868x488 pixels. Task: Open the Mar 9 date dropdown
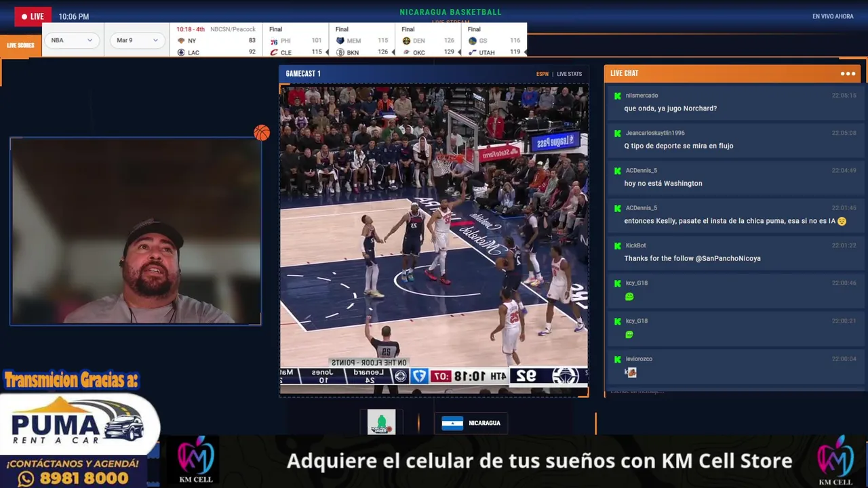(x=138, y=40)
